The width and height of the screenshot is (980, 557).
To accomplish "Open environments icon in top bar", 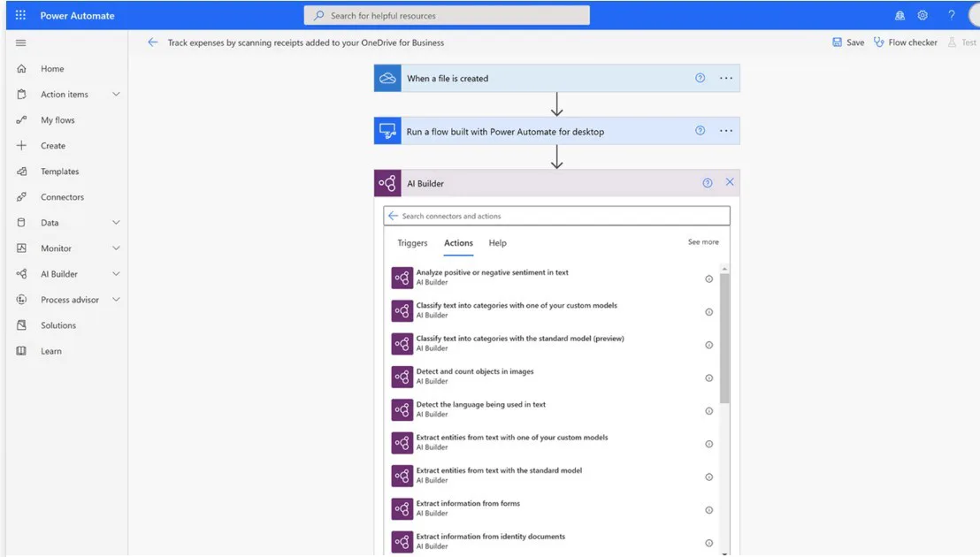I will tap(900, 15).
